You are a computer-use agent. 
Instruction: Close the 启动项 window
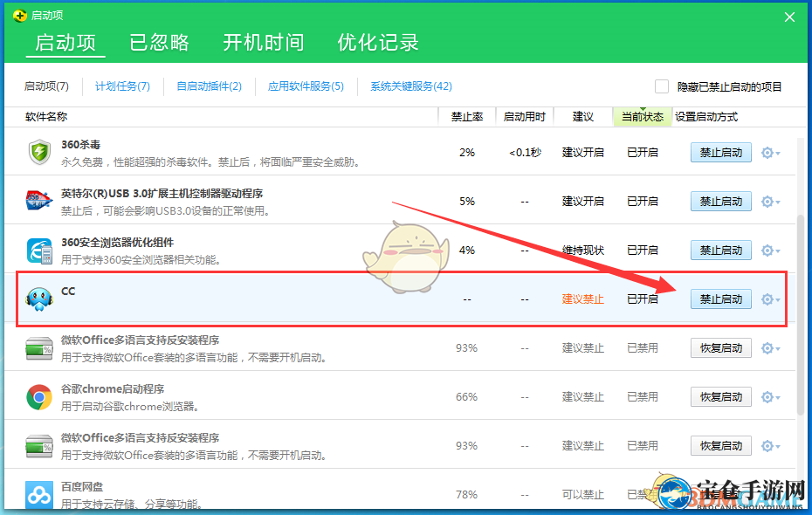coord(789,17)
